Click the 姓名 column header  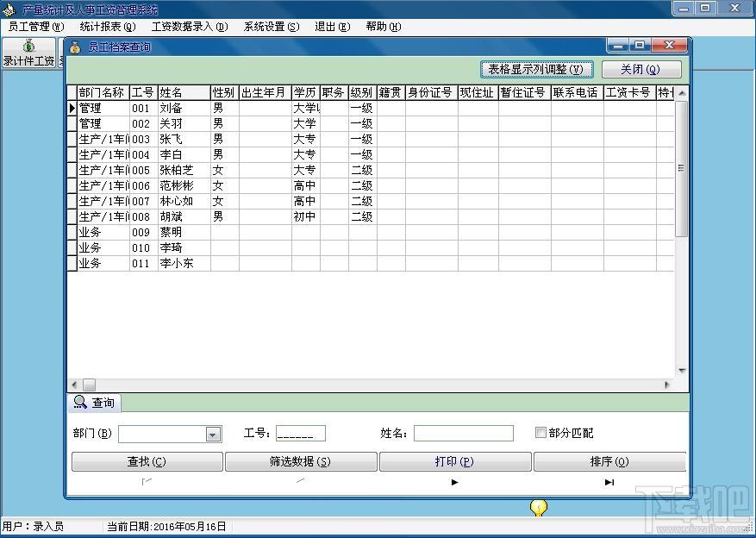tap(184, 92)
